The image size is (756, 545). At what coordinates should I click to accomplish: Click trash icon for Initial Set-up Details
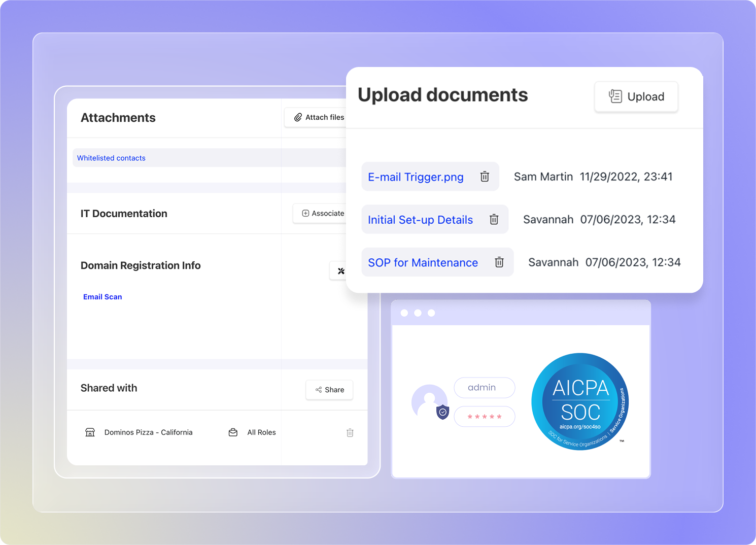pyautogui.click(x=494, y=219)
